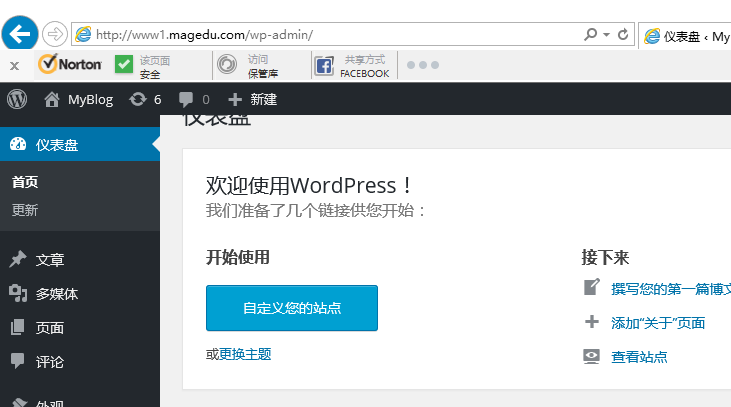731x407 pixels.
Task: Select 仪表盘 in the sidebar
Action: click(80, 144)
